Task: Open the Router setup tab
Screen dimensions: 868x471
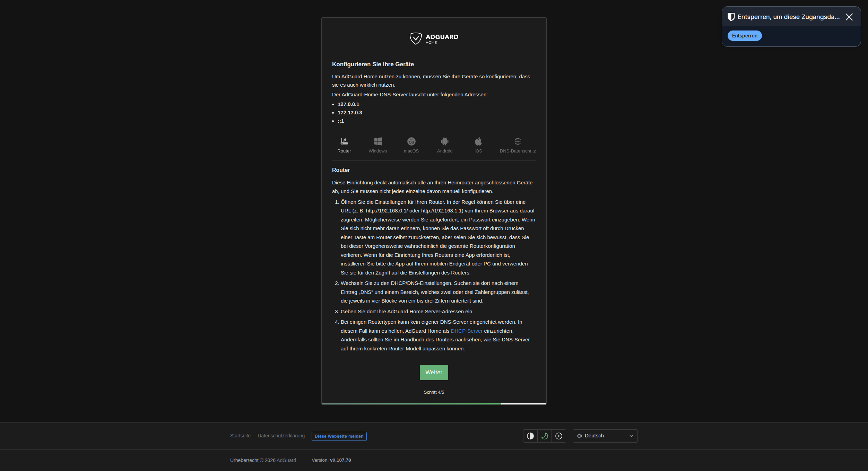Action: click(344, 146)
